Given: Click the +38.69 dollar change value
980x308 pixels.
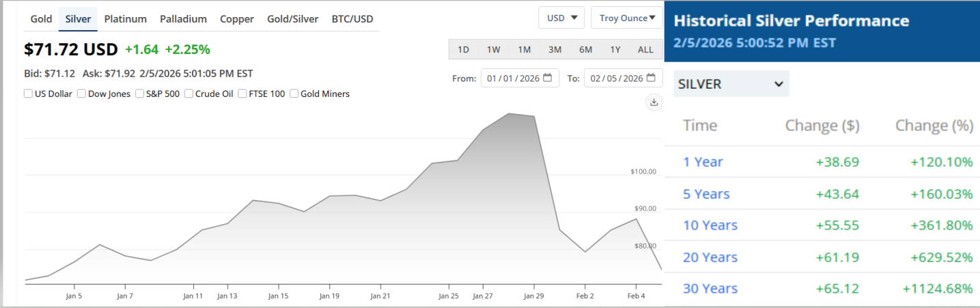Looking at the screenshot, I should pos(837,162).
